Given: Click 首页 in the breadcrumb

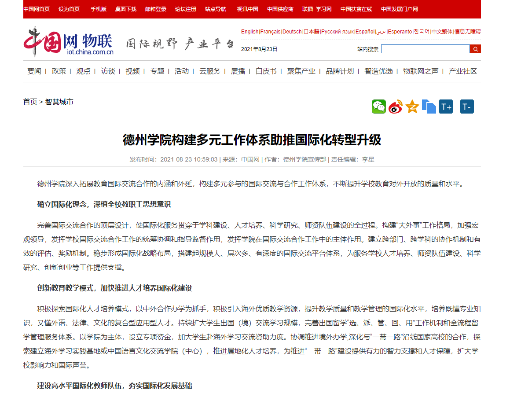Looking at the screenshot, I should [x=30, y=102].
